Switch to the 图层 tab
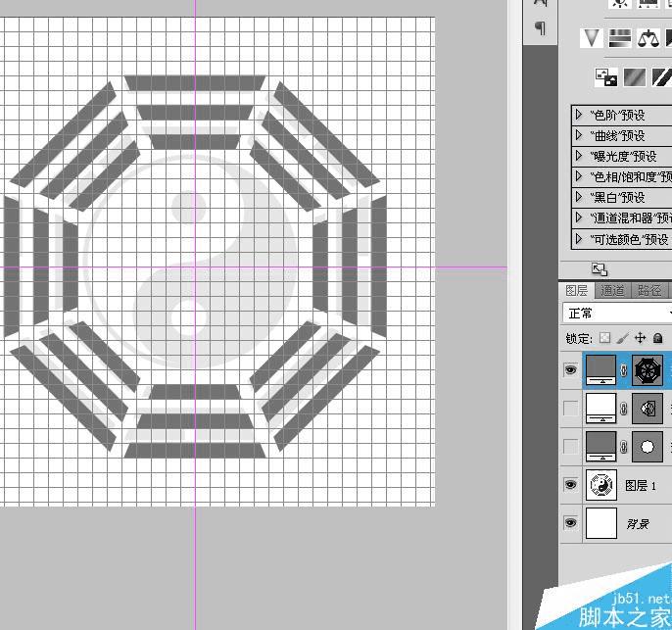 pyautogui.click(x=576, y=291)
